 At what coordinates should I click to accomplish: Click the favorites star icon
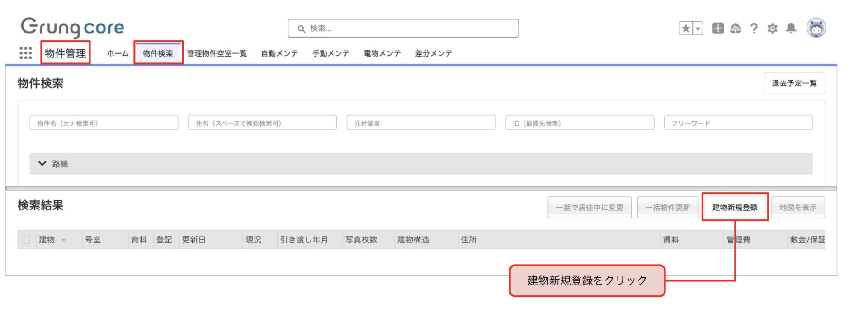coord(686,28)
